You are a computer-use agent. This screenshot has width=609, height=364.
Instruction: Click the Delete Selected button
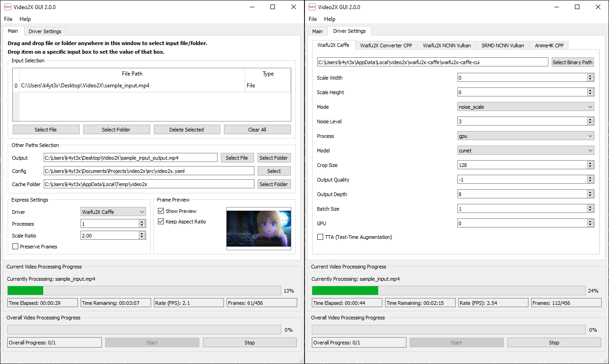tap(187, 130)
